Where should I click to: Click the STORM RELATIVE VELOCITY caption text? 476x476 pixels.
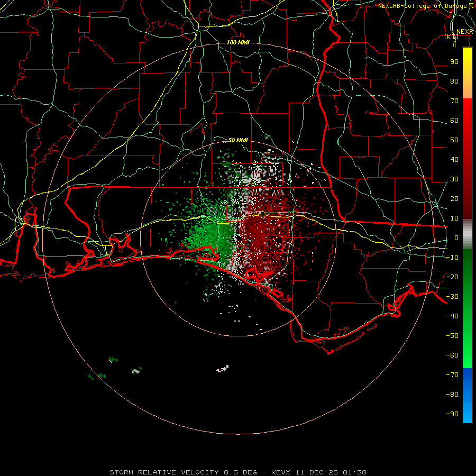164,472
